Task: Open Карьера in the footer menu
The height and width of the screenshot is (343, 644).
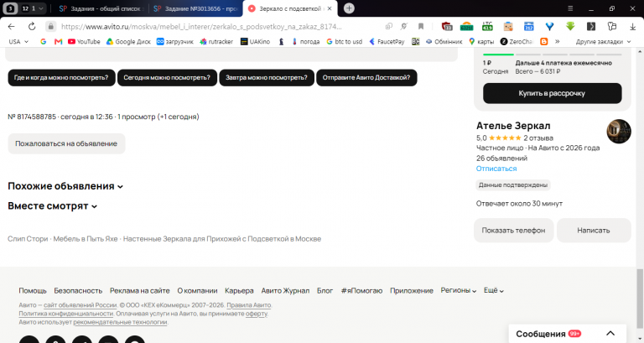Action: click(x=239, y=290)
